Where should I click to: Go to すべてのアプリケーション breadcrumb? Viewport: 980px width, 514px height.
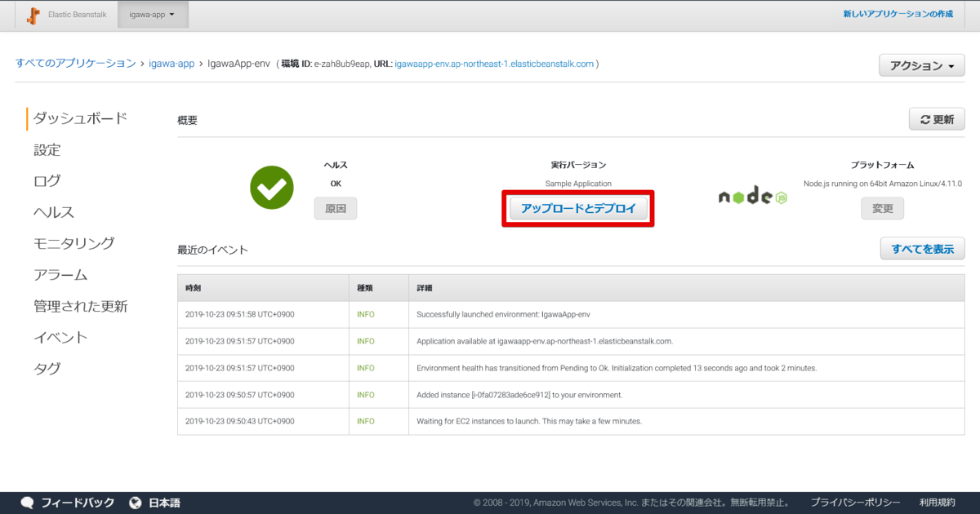76,63
